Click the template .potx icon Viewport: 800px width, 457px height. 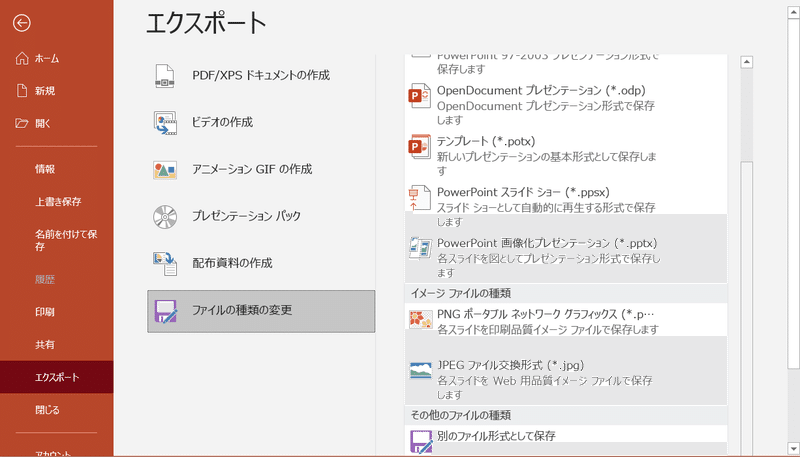420,147
